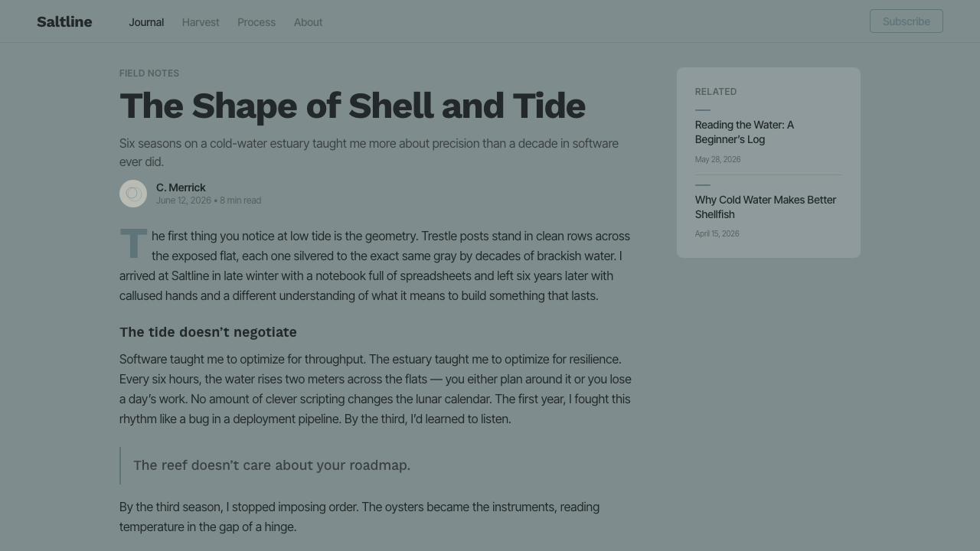Open the Process nav link
This screenshot has height=551, width=980.
pos(256,22)
